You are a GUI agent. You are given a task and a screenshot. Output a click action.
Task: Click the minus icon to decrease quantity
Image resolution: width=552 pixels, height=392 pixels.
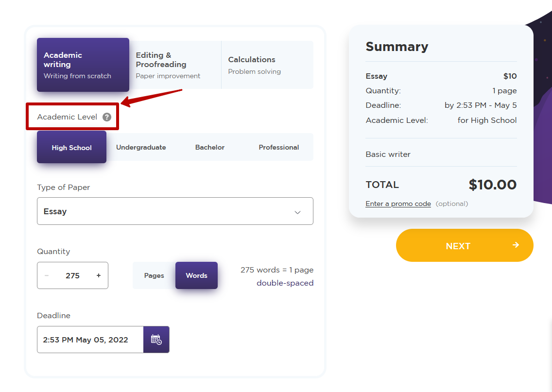tap(47, 275)
